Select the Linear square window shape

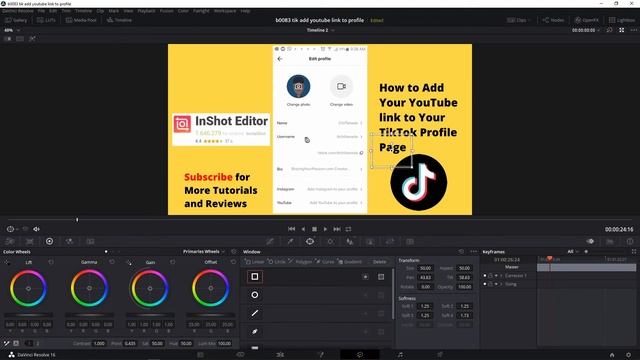(x=255, y=277)
